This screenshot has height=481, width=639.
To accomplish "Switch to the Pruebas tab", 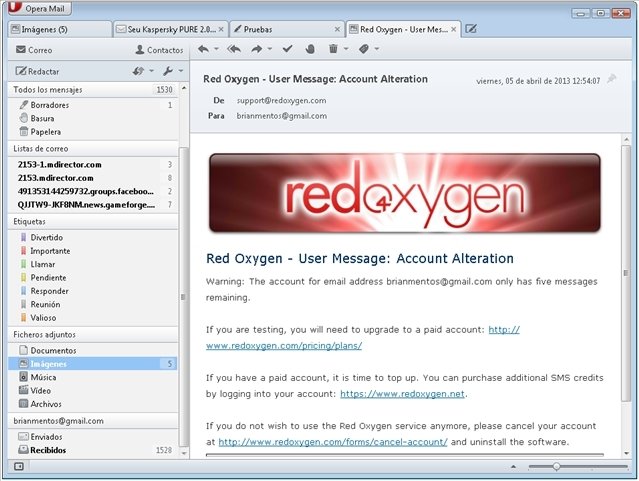I will [286, 29].
